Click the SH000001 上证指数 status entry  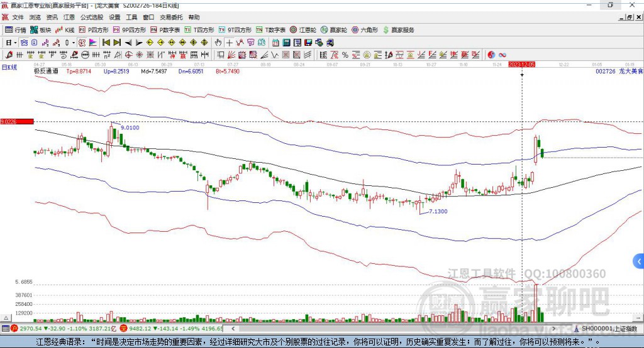point(606,329)
